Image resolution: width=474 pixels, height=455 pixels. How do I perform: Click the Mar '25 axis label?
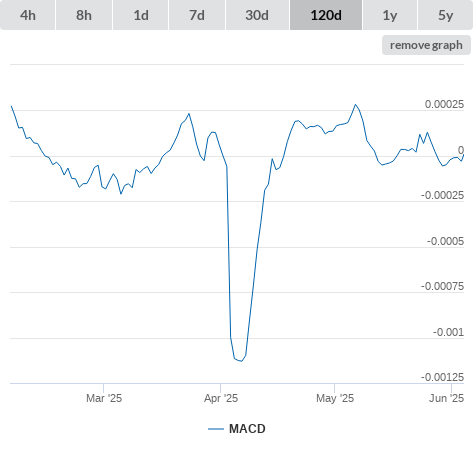click(104, 398)
